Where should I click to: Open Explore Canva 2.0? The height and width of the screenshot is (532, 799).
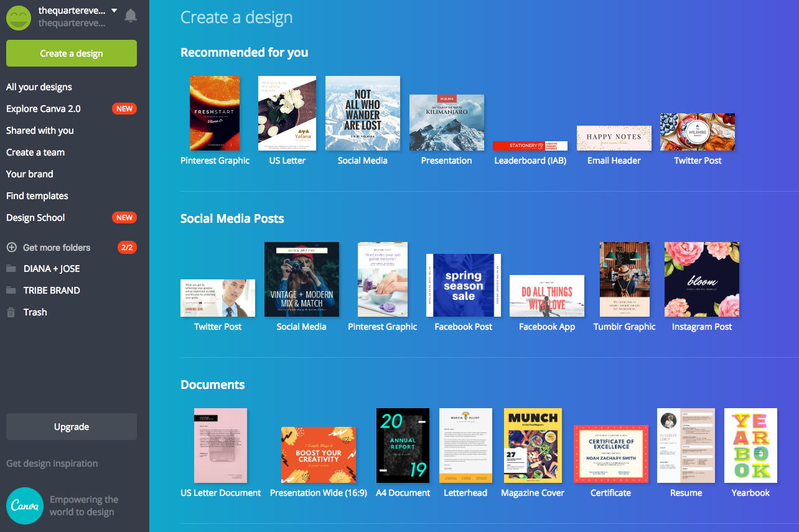tap(44, 109)
